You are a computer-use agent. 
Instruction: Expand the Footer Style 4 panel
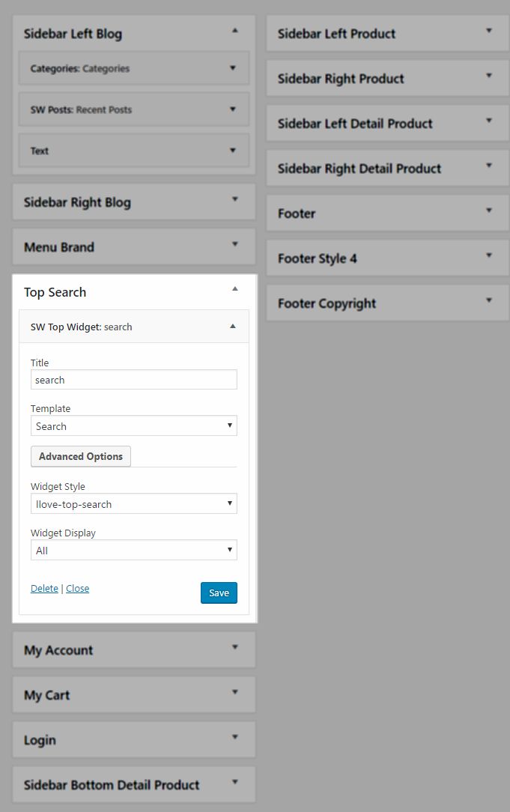[x=387, y=258]
